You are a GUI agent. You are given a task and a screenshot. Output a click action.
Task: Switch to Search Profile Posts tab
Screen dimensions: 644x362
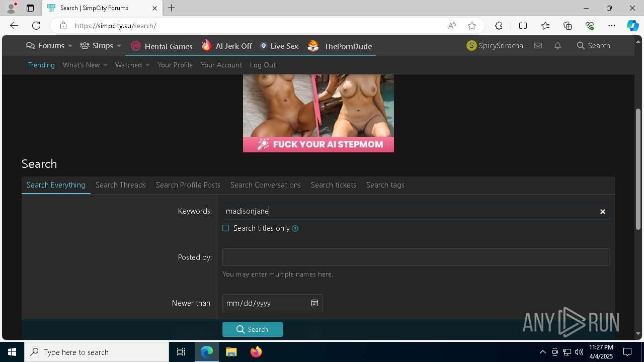pyautogui.click(x=188, y=185)
